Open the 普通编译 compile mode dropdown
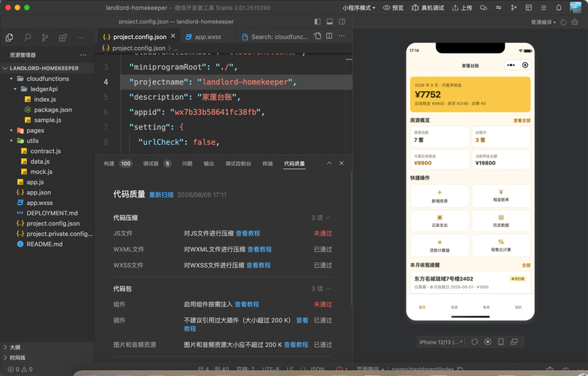 543,23
